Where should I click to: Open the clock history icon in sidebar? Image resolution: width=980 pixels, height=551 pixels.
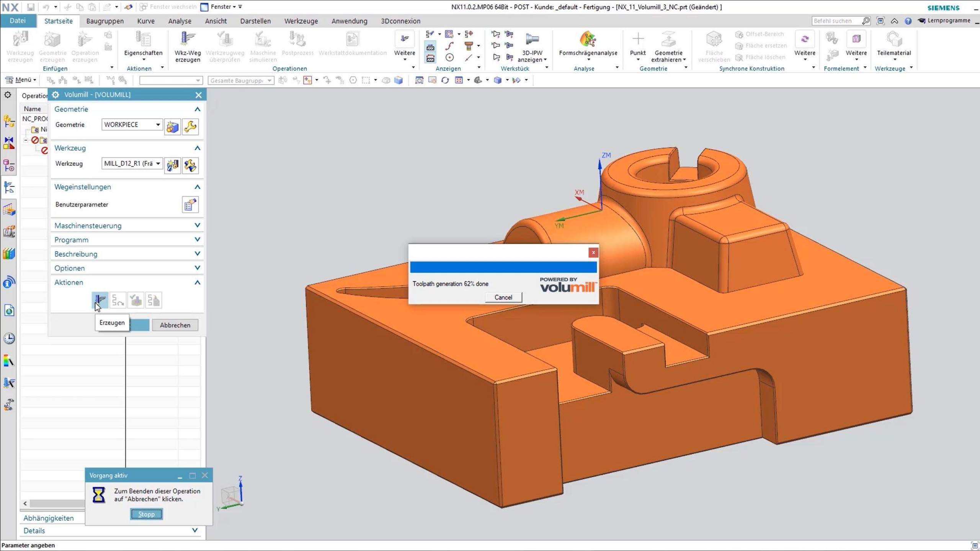click(x=9, y=338)
